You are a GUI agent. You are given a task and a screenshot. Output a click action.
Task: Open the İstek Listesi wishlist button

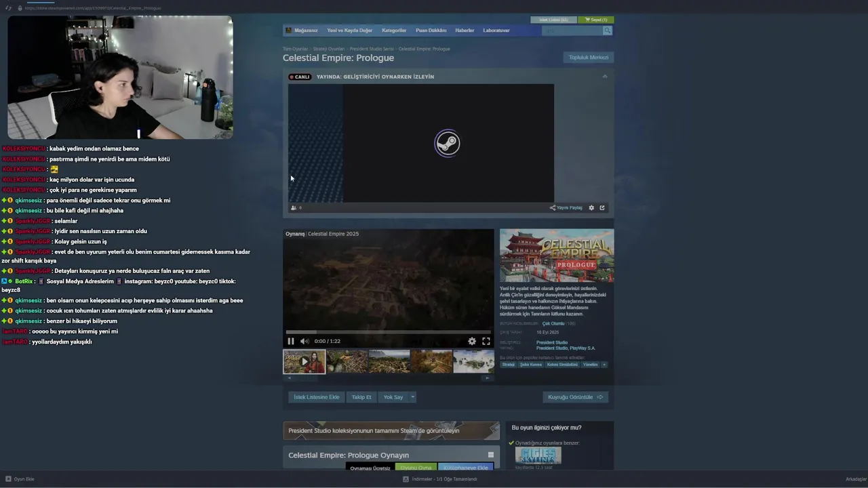pyautogui.click(x=553, y=20)
